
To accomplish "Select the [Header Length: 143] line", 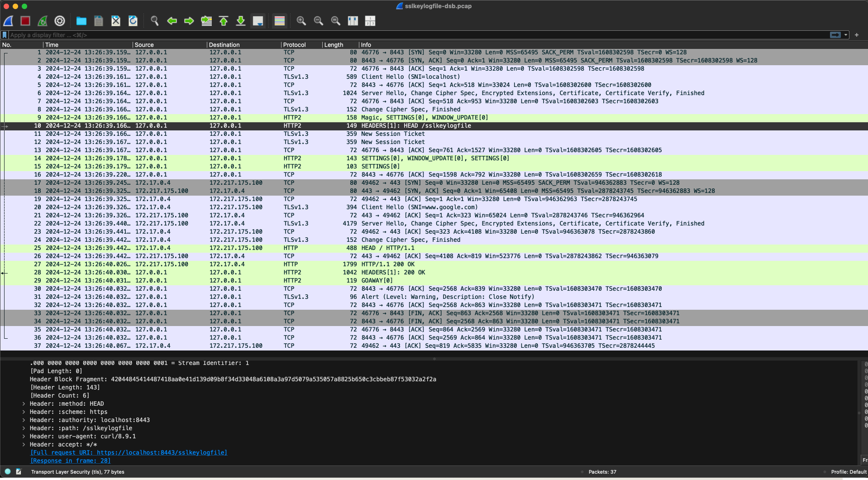I will pyautogui.click(x=65, y=387).
